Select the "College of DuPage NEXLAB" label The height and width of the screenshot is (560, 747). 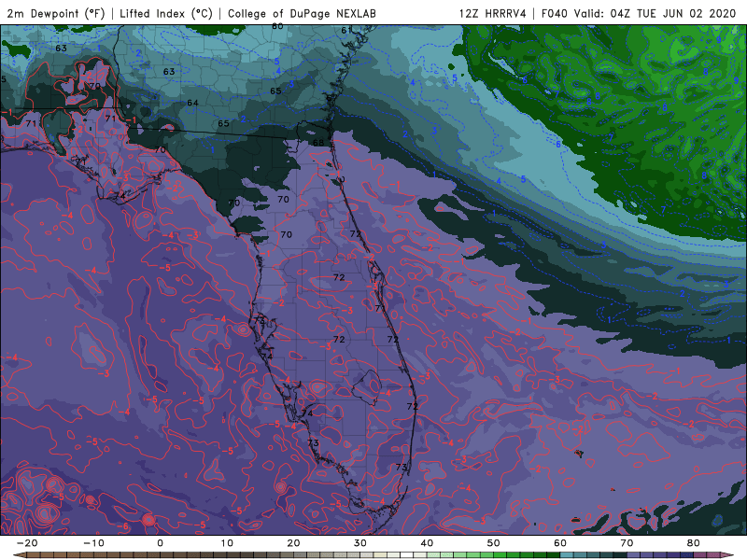point(302,13)
